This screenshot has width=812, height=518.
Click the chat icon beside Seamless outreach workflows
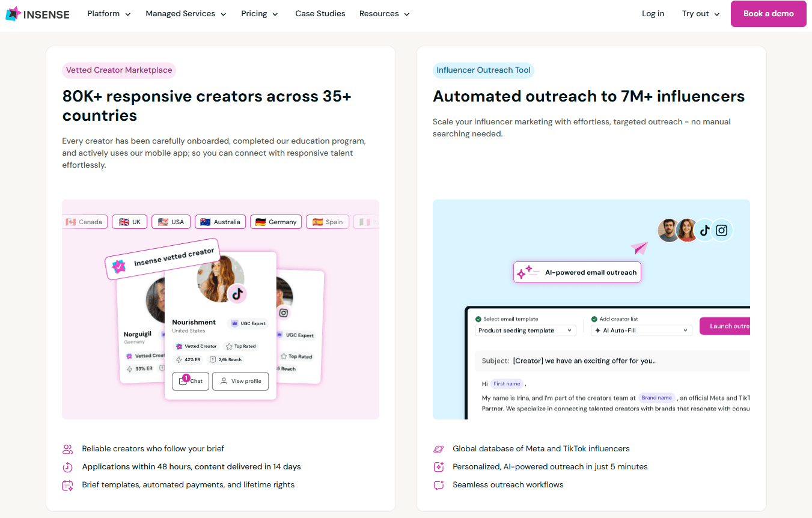438,485
